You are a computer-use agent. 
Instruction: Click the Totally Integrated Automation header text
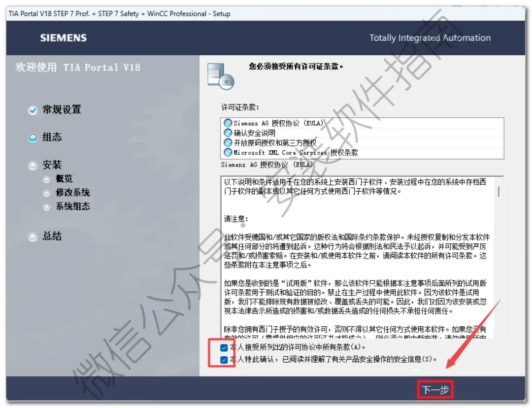(x=430, y=37)
